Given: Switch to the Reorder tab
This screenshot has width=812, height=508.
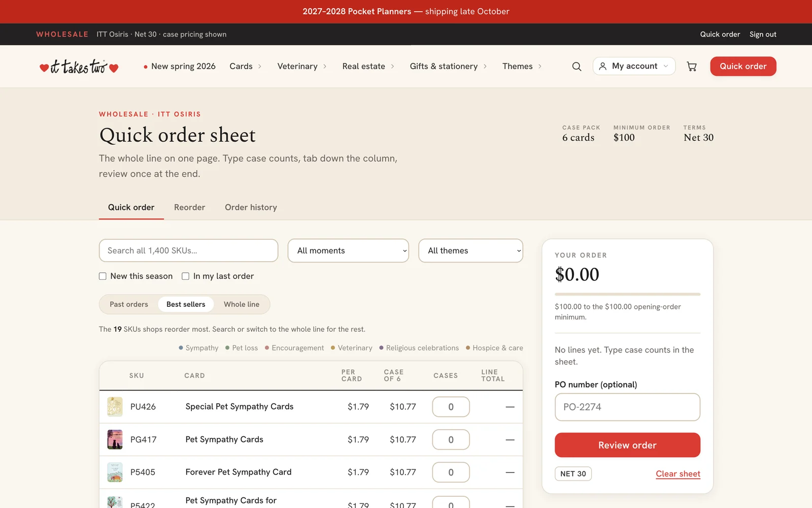Looking at the screenshot, I should pyautogui.click(x=189, y=207).
